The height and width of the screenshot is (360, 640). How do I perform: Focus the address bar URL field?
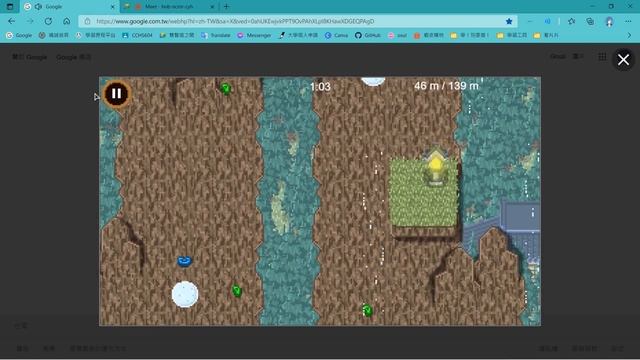coord(298,21)
